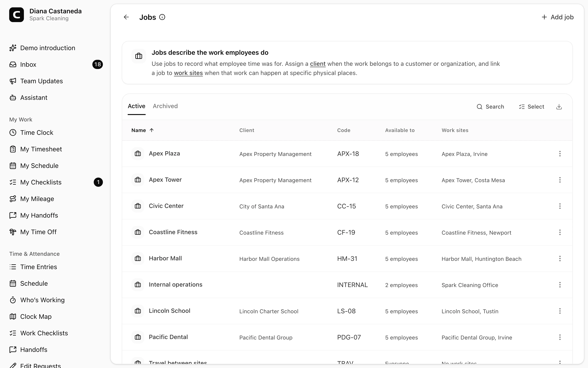Open My Timesheet
Screen dimensions: 588x368
(x=56, y=149)
